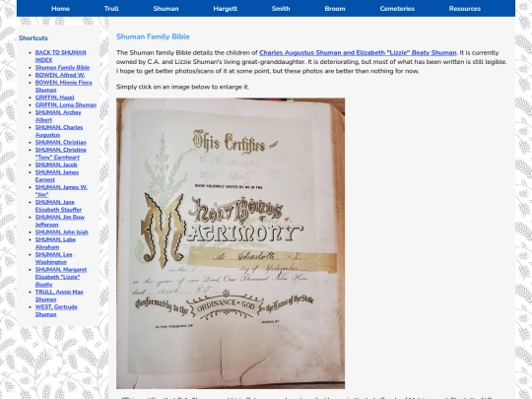Follow the Charles Augustus Shuman and Elizabeth link

click(358, 53)
